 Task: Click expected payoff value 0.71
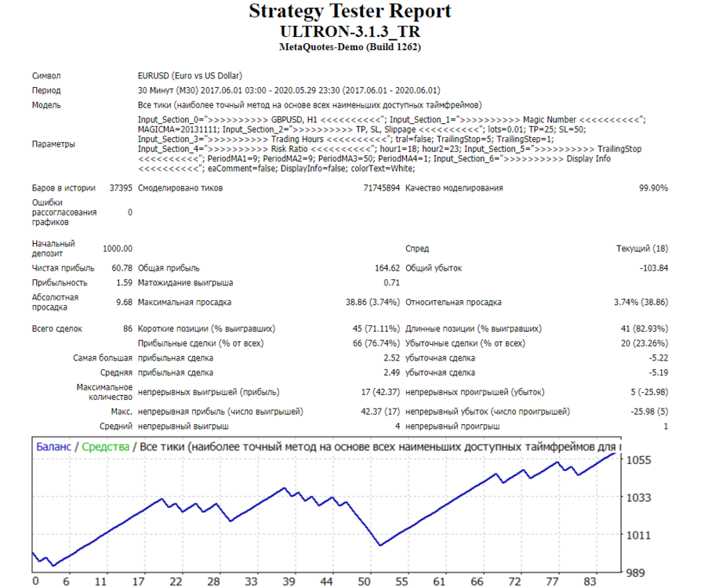[x=391, y=282]
